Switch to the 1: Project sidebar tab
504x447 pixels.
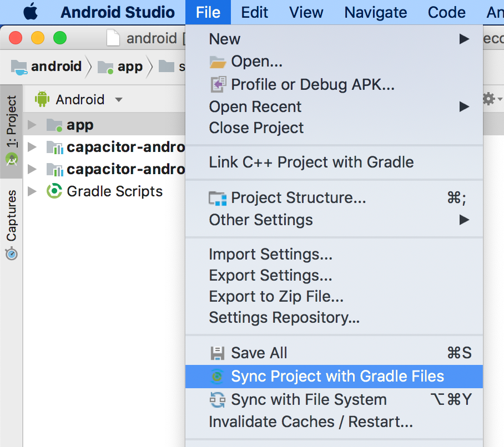[x=11, y=120]
